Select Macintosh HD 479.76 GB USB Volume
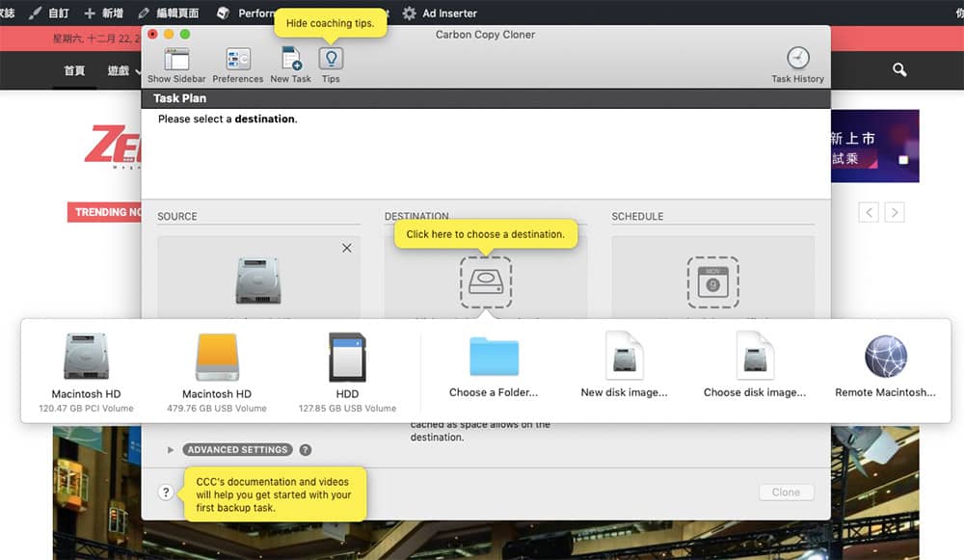Image resolution: width=964 pixels, height=560 pixels. pos(217,372)
